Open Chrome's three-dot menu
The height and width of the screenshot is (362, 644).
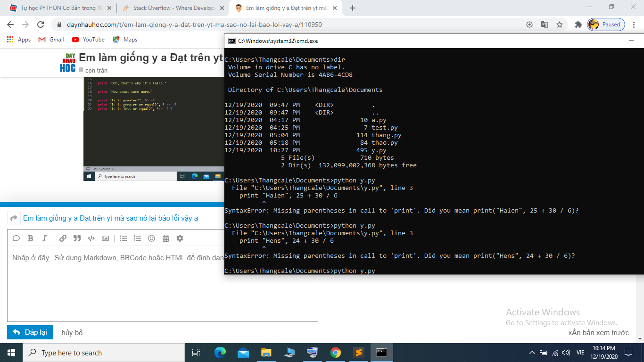633,25
